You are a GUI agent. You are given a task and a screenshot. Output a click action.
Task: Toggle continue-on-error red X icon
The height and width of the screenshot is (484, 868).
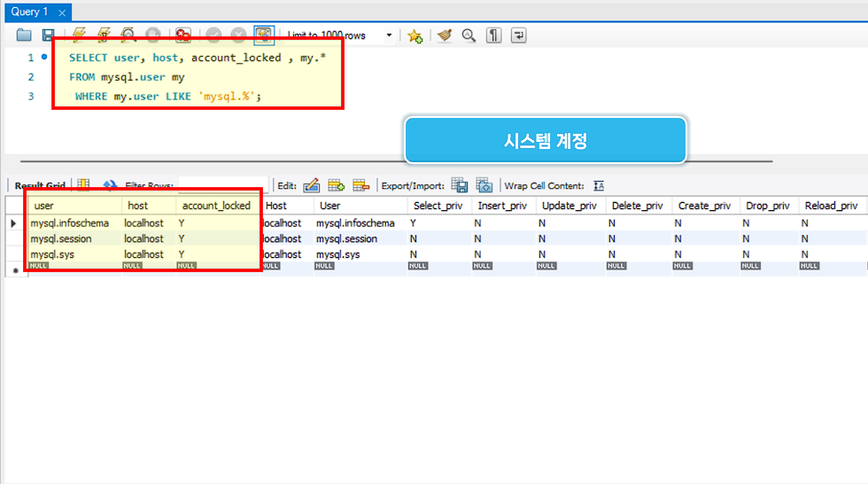click(182, 35)
